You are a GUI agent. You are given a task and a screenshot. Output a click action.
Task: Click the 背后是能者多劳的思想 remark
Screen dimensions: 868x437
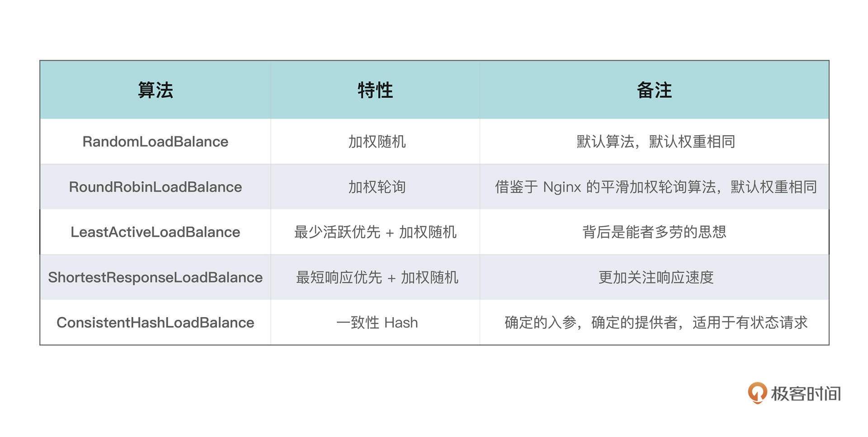pyautogui.click(x=654, y=232)
